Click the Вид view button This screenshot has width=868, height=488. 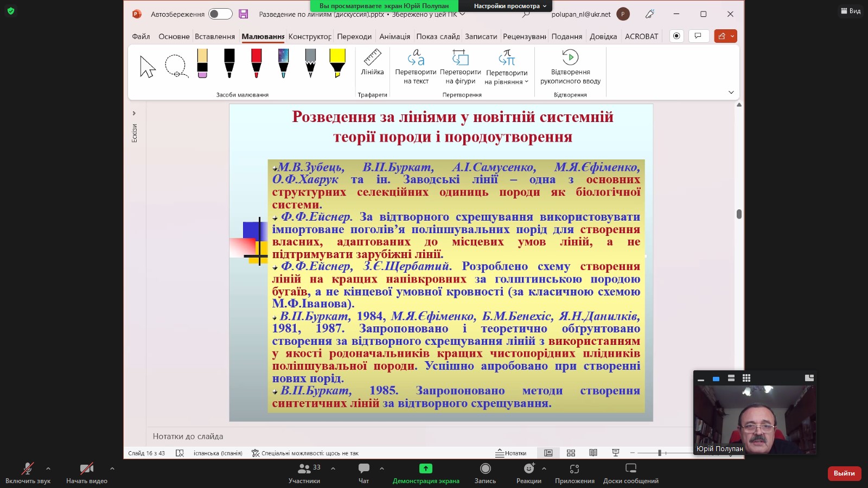pos(851,11)
